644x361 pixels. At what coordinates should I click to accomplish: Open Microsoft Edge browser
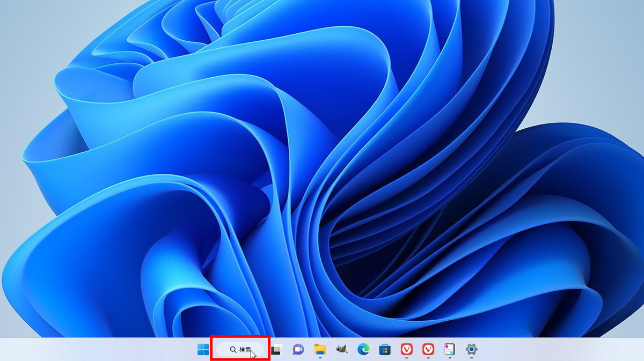point(363,350)
